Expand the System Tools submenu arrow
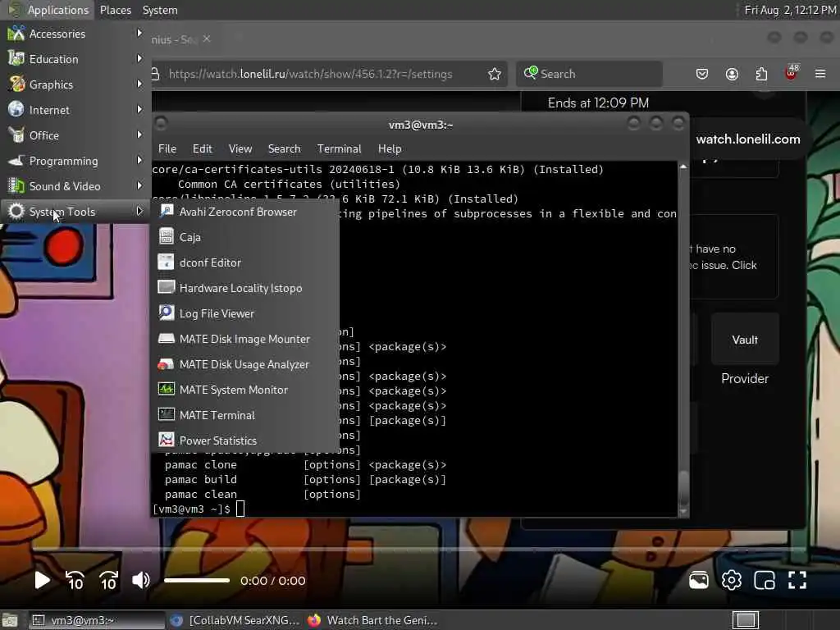This screenshot has height=630, width=840. tap(139, 211)
